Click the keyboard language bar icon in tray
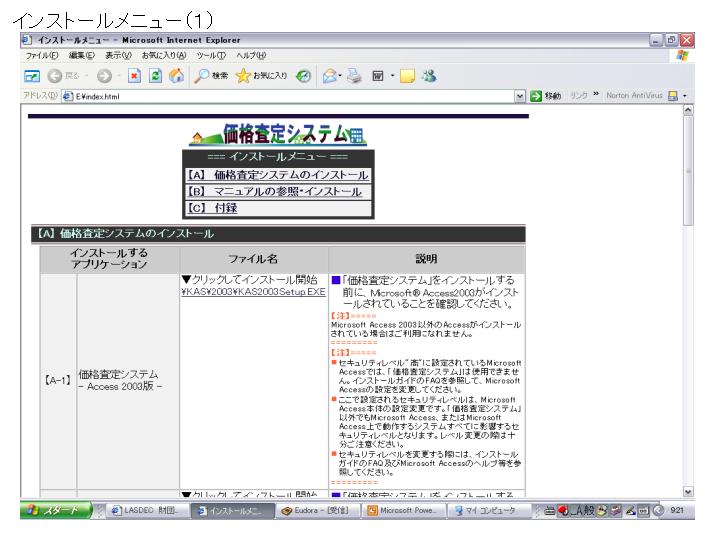Viewport: 720px width, 540px height. point(550,510)
